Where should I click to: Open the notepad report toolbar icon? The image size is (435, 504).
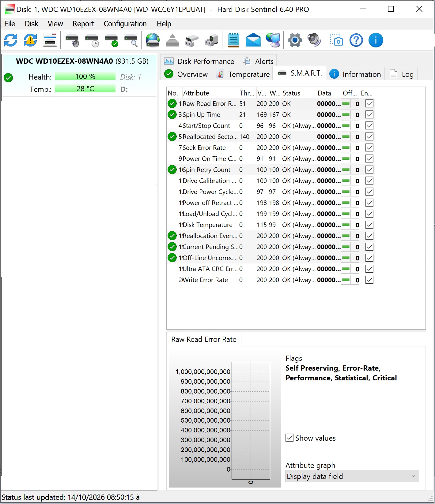[234, 40]
